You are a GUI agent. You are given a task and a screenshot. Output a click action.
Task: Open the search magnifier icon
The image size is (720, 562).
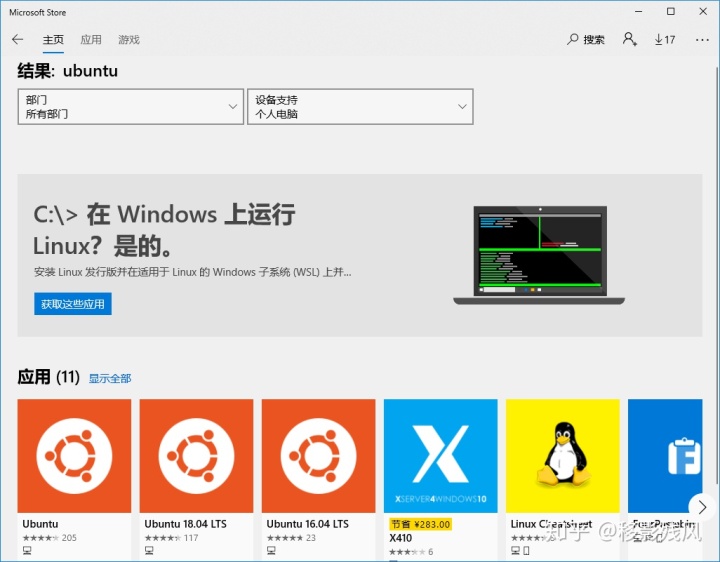573,39
